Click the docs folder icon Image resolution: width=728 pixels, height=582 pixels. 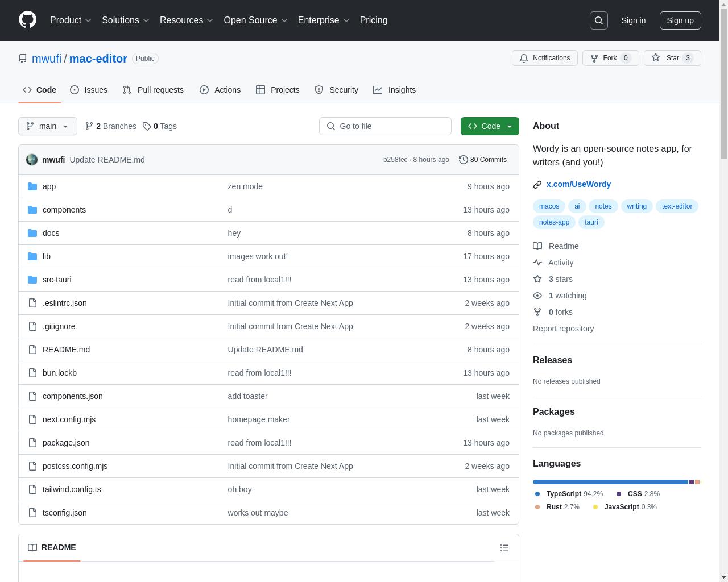[x=32, y=233]
